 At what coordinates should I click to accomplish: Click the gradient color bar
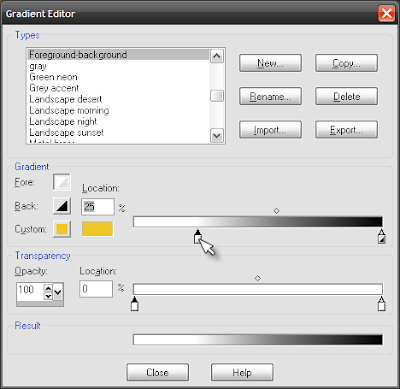(258, 222)
